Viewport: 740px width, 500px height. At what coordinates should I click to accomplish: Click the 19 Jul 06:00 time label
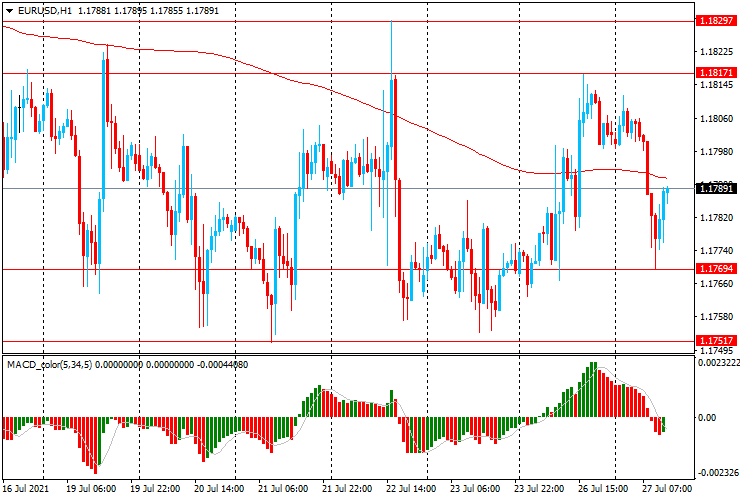tap(91, 488)
